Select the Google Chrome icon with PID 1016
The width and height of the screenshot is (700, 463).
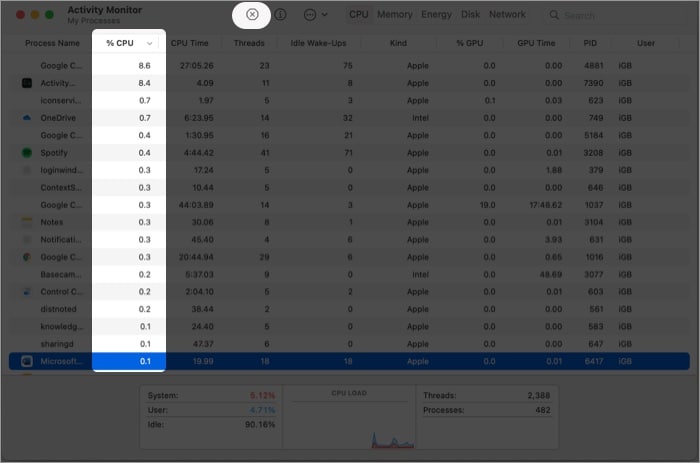pos(27,257)
